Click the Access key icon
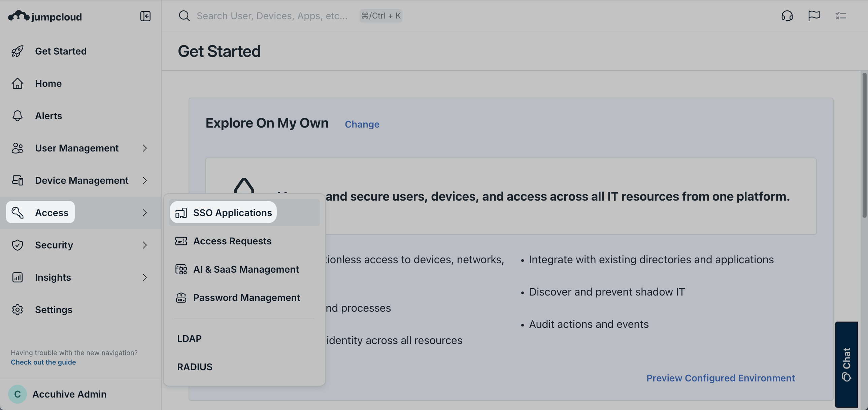Viewport: 868px width, 410px height. click(18, 213)
